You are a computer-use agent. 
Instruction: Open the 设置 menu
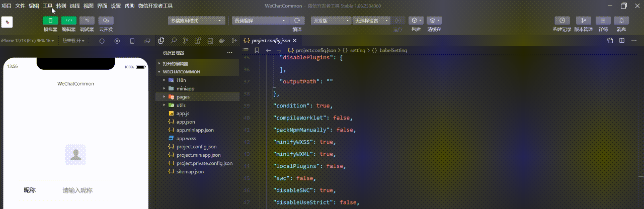(x=116, y=6)
